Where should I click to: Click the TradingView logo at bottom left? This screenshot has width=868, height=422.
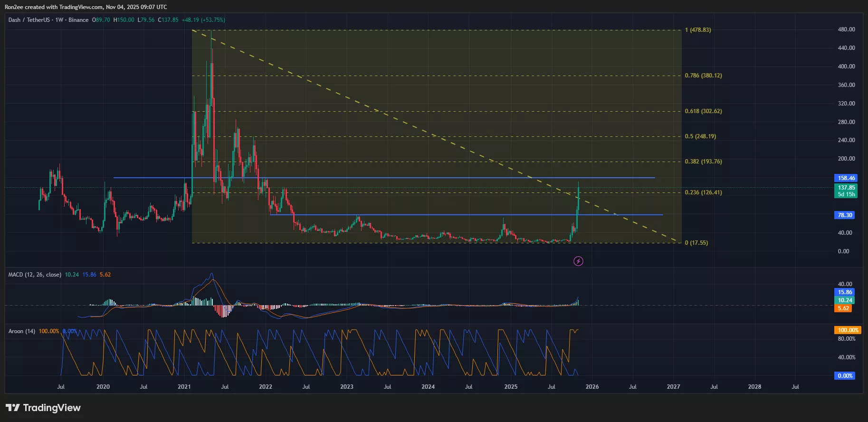(x=43, y=408)
